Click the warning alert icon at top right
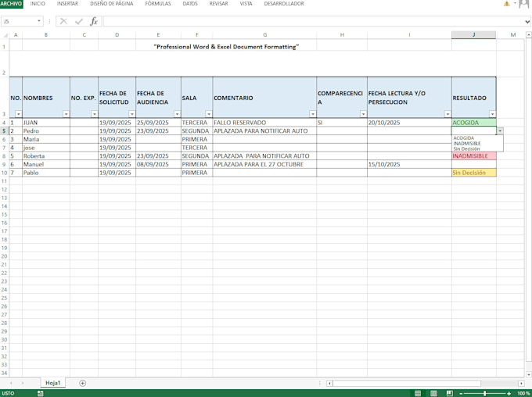532x397 pixels. tap(506, 4)
